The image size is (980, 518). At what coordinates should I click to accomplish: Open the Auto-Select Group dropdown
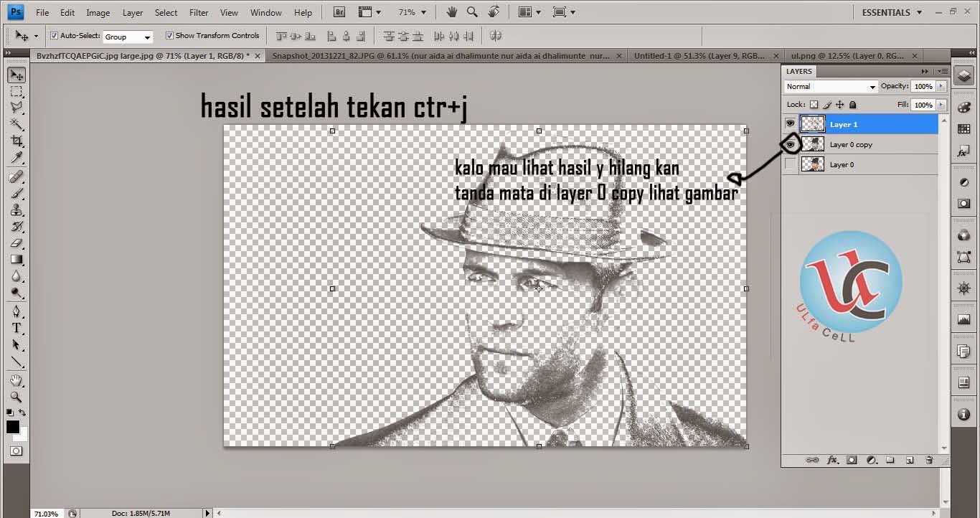click(x=128, y=37)
